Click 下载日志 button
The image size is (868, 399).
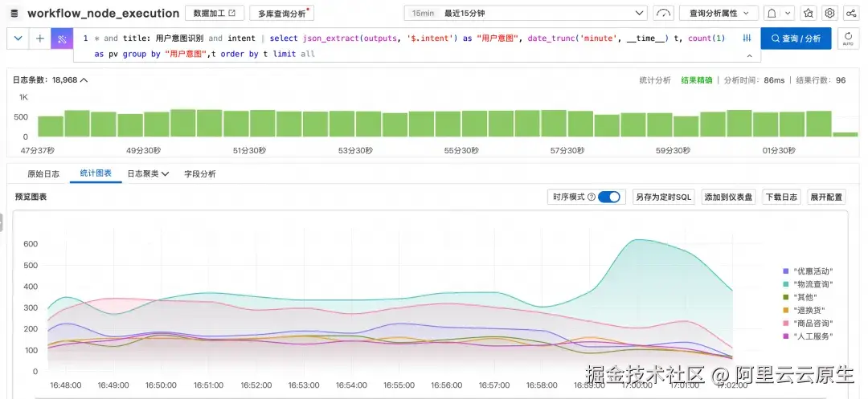coord(781,197)
